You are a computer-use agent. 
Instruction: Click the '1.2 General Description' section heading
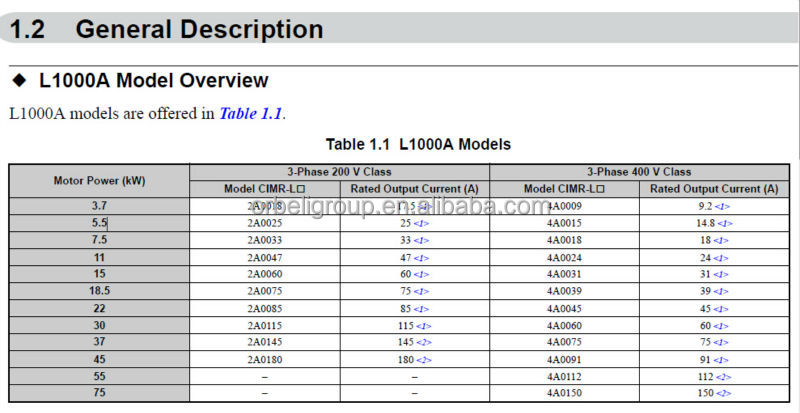pos(166,29)
